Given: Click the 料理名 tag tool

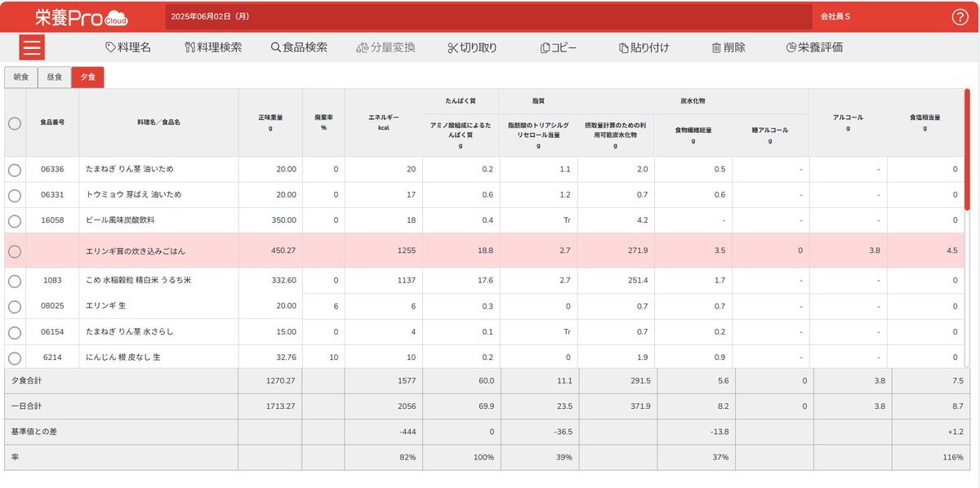Looking at the screenshot, I should [x=128, y=47].
